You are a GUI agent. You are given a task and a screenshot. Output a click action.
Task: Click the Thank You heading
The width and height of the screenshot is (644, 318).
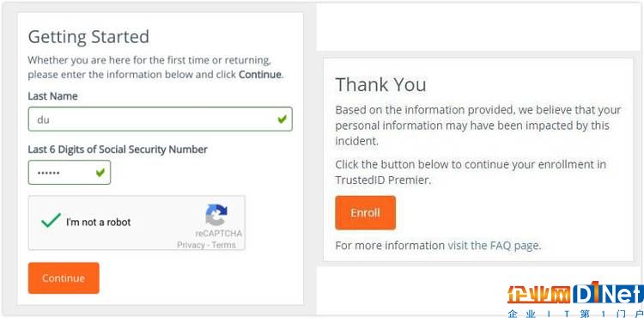[x=380, y=84]
